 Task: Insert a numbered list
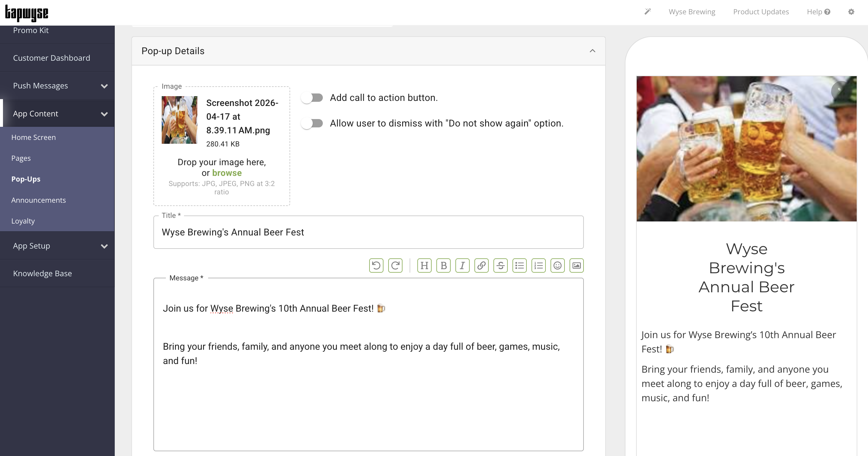pos(538,266)
